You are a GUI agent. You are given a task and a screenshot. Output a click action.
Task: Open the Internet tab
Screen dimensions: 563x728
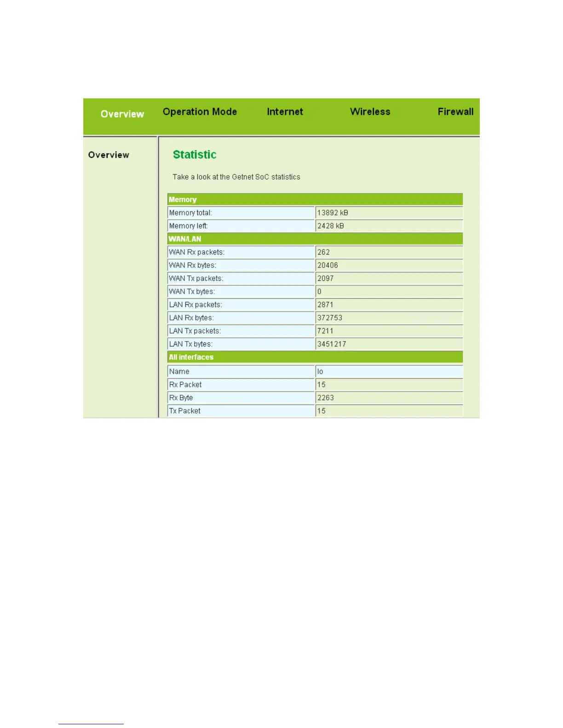[285, 112]
